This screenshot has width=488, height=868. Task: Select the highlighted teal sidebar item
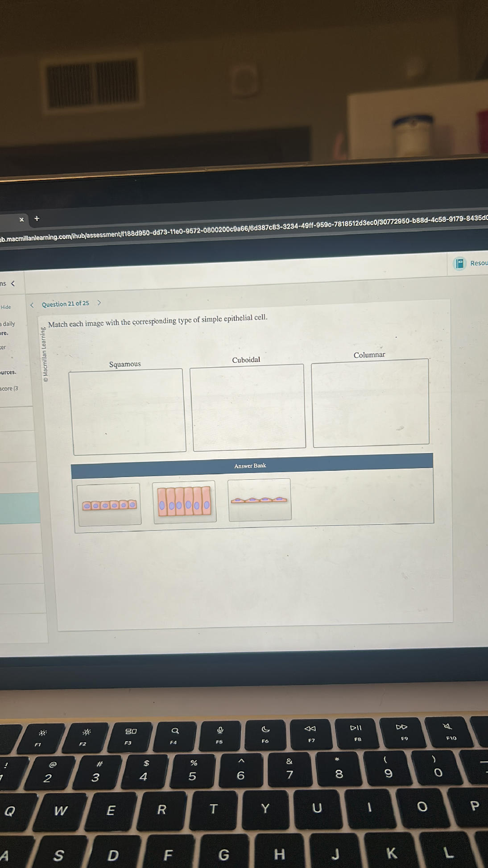point(20,508)
